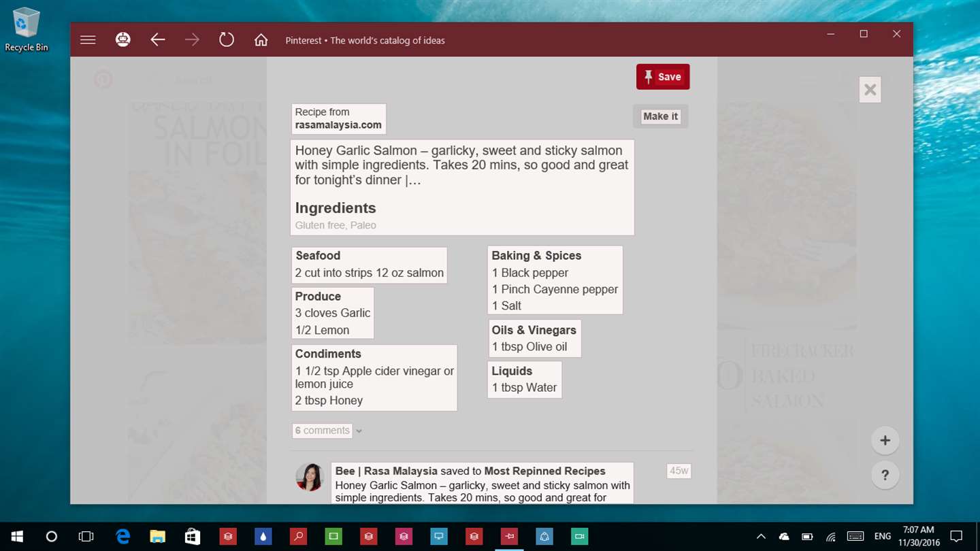Open Task View on the taskbar
Screen dimensions: 980x551
click(86, 537)
